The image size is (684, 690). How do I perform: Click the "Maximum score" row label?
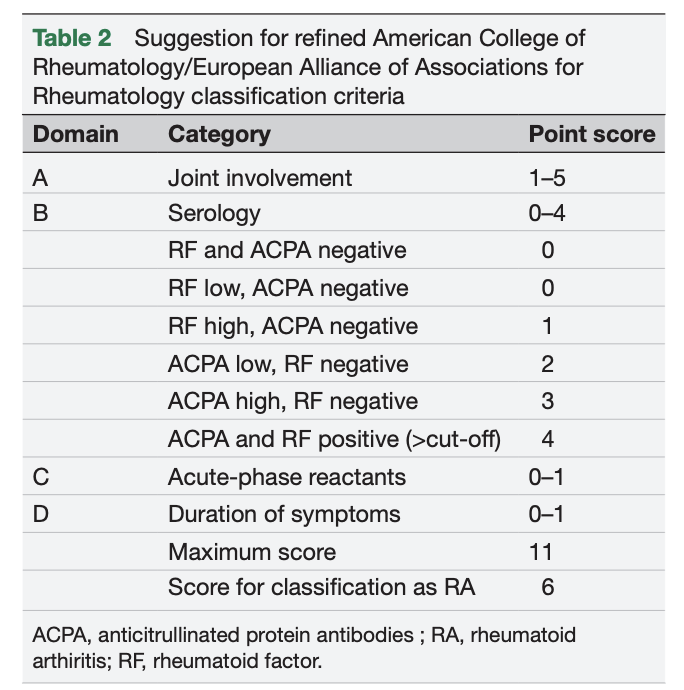(x=252, y=552)
